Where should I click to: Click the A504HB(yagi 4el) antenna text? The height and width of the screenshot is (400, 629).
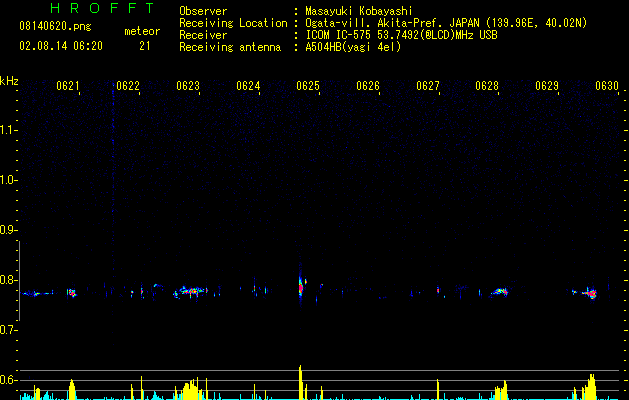point(353,47)
